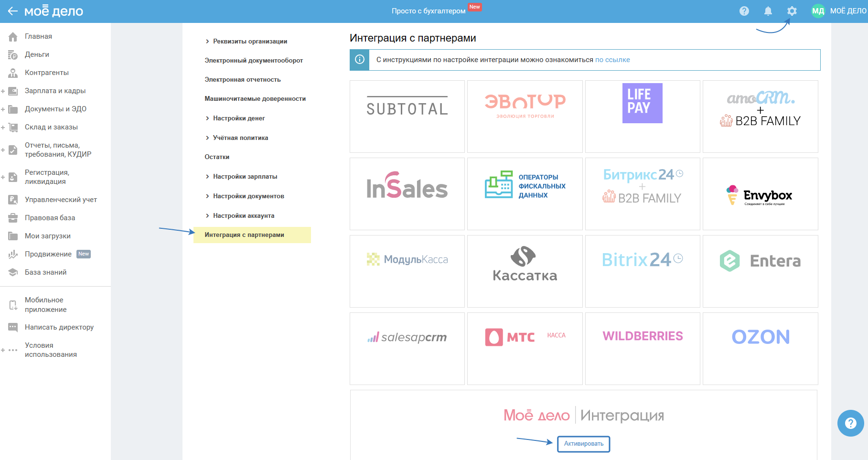The width and height of the screenshot is (868, 460).
Task: Expand Реквизиты организации chevron
Action: pyautogui.click(x=207, y=42)
